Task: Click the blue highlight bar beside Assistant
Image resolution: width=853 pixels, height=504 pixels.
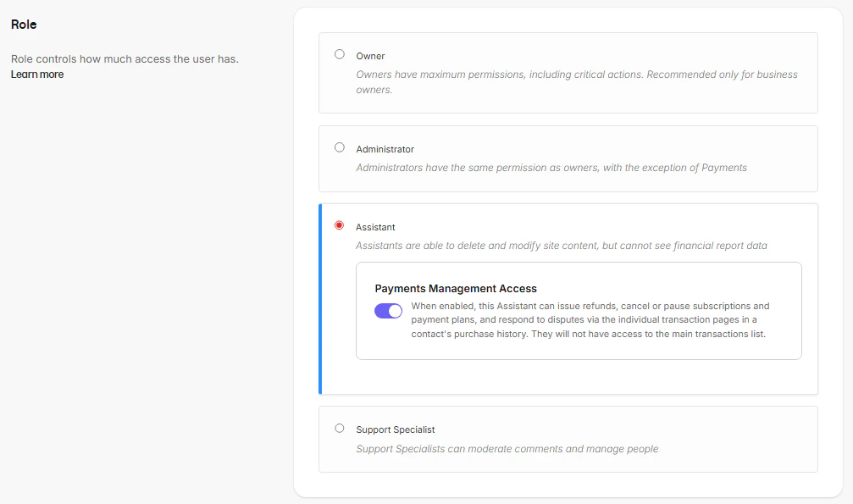Action: click(320, 298)
